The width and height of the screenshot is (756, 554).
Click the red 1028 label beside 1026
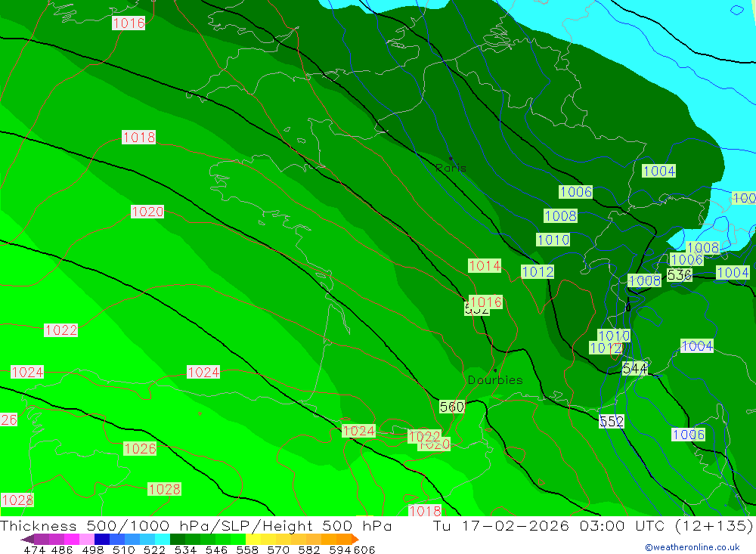164,490
